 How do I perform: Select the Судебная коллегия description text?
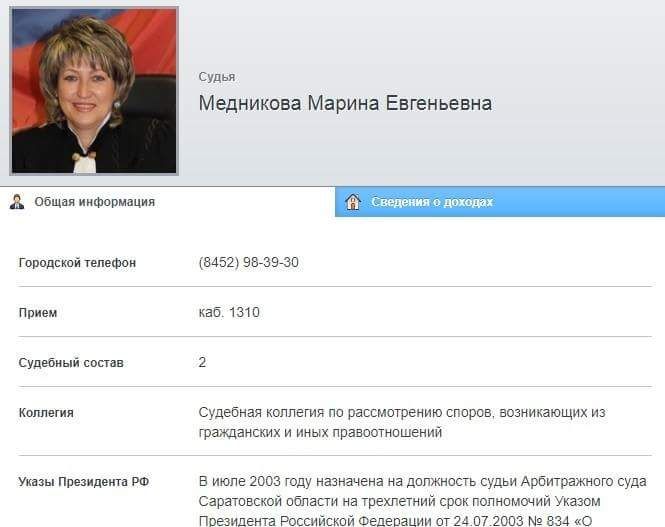click(x=402, y=422)
